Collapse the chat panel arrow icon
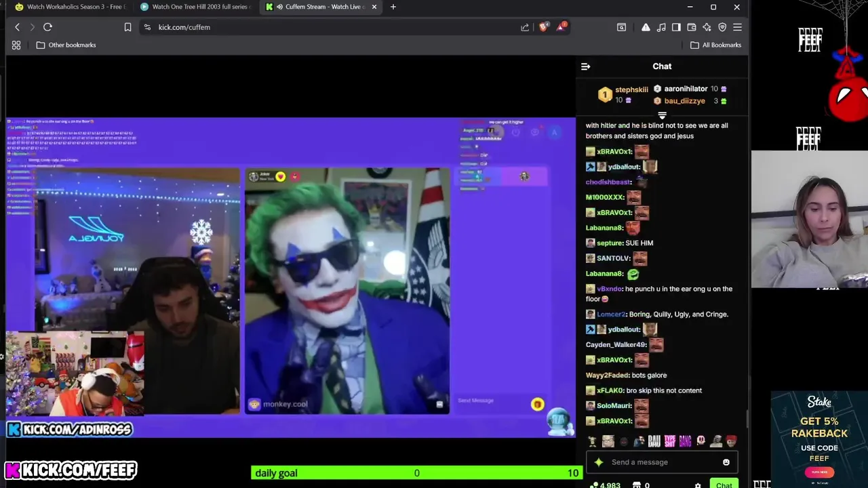Image resolution: width=868 pixels, height=488 pixels. coord(585,66)
